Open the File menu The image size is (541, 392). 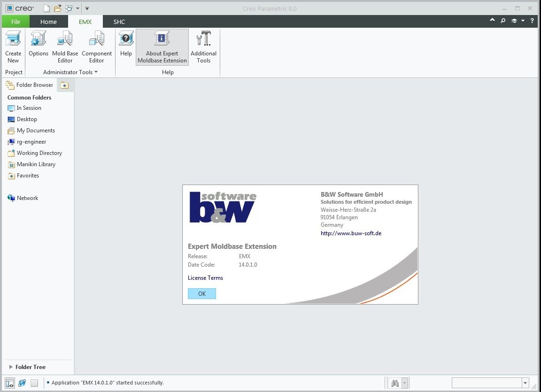[15, 22]
